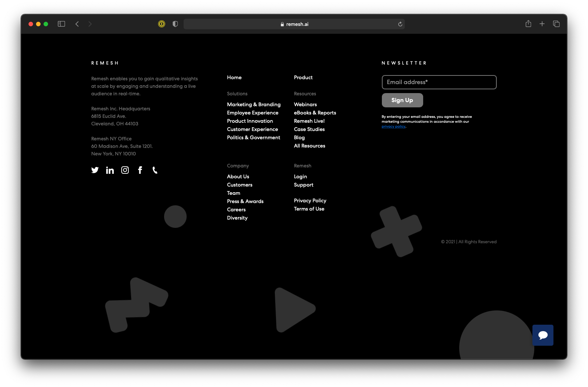Viewport: 588px width, 387px height.
Task: Open Privacy Policy footer link
Action: (x=310, y=201)
